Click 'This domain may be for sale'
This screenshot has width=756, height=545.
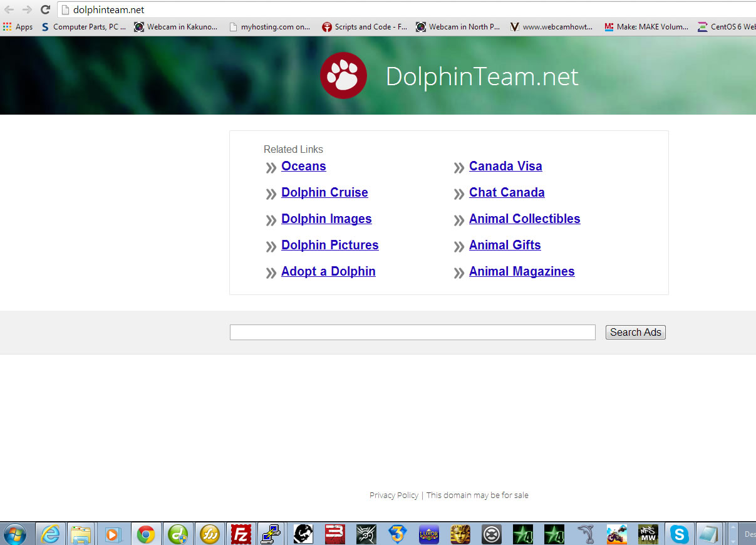coord(477,495)
